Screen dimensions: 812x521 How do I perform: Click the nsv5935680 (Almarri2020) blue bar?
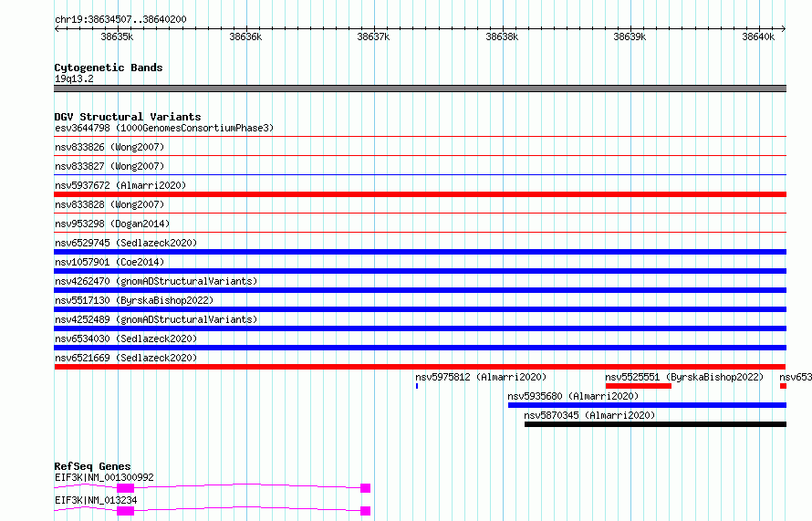click(648, 405)
